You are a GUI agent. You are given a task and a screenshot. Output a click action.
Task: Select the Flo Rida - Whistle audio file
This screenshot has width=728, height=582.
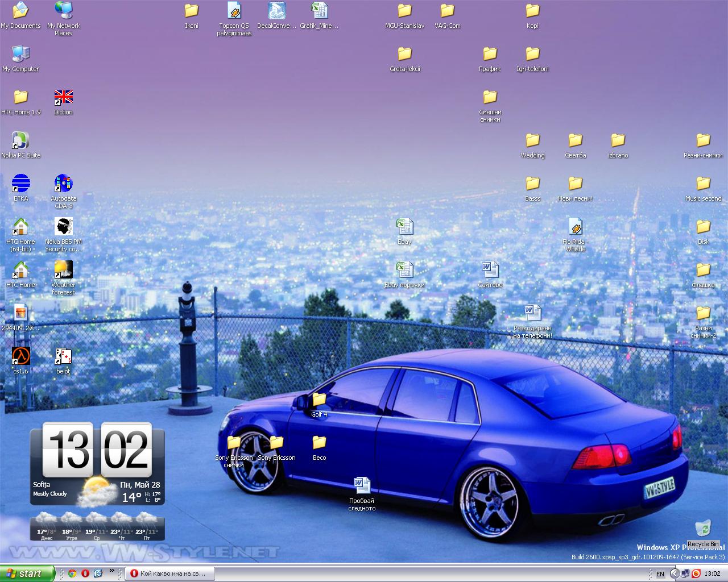(575, 227)
